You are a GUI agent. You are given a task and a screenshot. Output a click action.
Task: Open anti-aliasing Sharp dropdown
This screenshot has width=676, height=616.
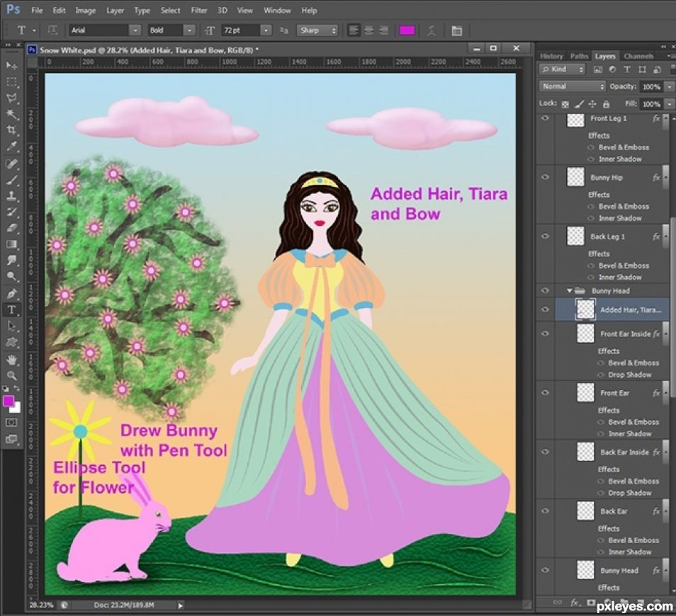[x=317, y=30]
